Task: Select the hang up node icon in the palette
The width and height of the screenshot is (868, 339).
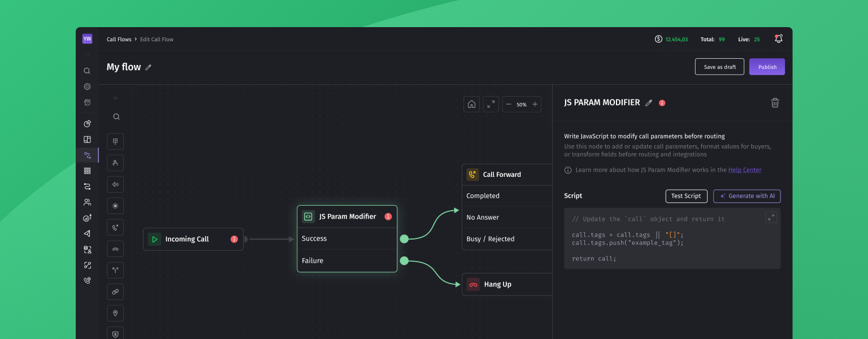Action: [x=115, y=249]
